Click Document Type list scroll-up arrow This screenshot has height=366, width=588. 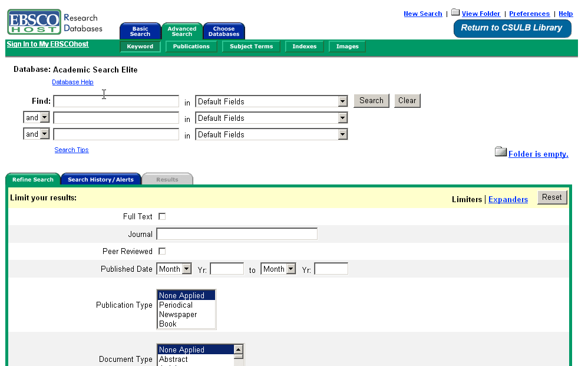(239, 349)
